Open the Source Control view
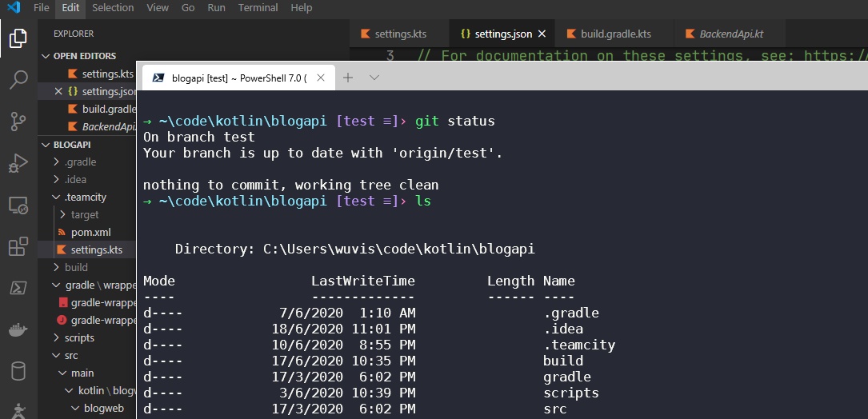 point(18,122)
